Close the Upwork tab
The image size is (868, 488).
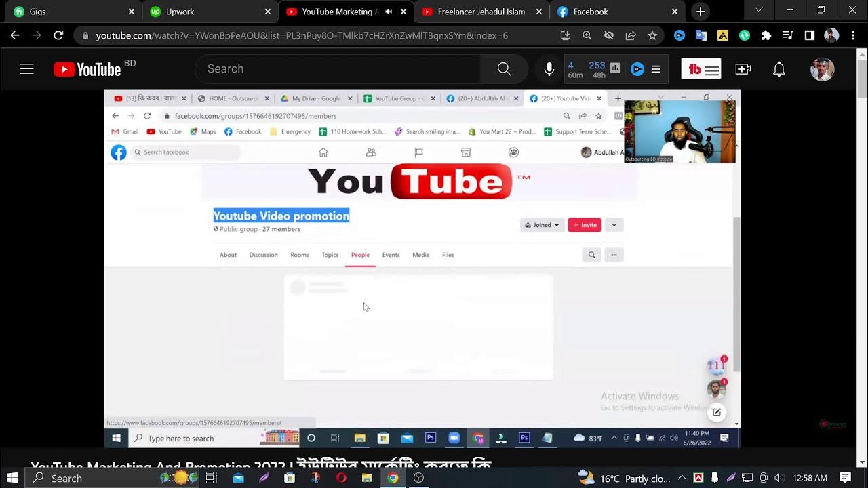coord(268,12)
